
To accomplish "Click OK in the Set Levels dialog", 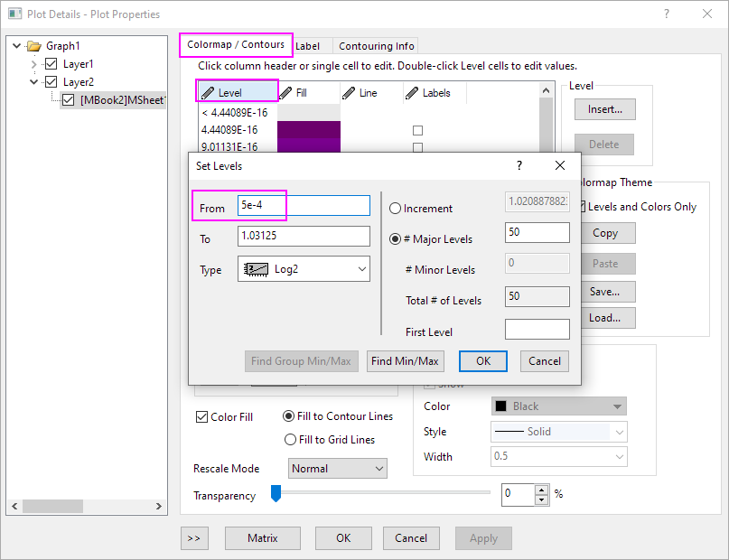I will click(483, 361).
